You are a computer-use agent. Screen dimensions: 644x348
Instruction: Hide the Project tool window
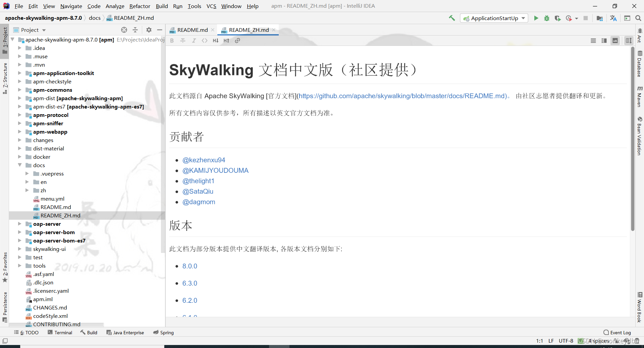pos(160,30)
